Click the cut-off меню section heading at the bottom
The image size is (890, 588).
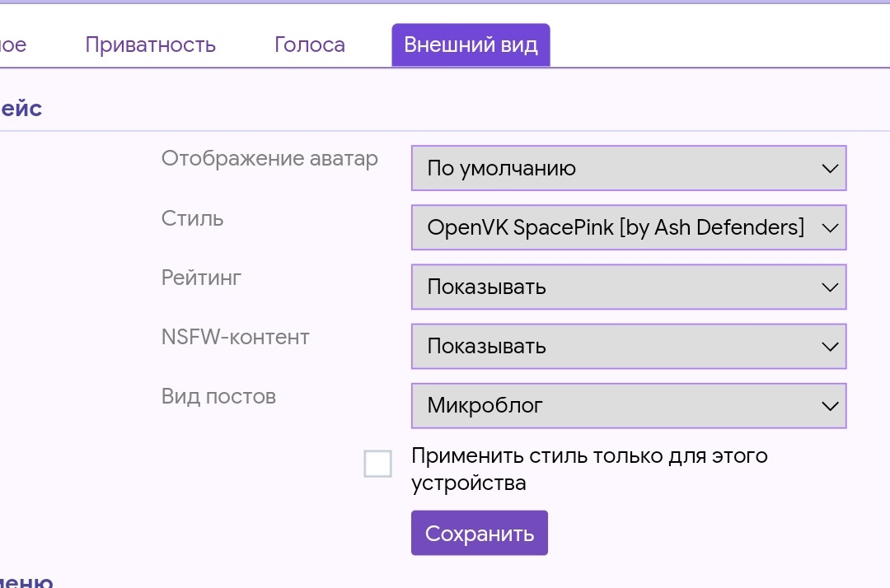click(26, 580)
